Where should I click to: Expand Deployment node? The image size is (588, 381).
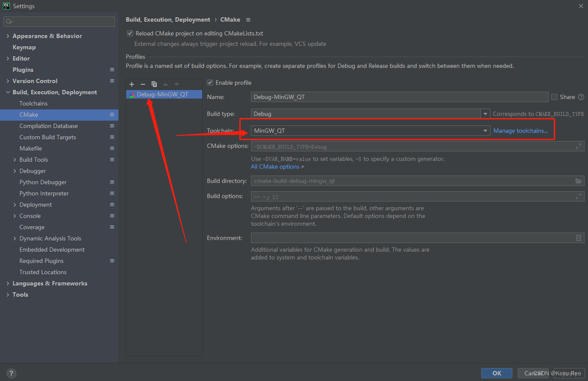tap(15, 205)
